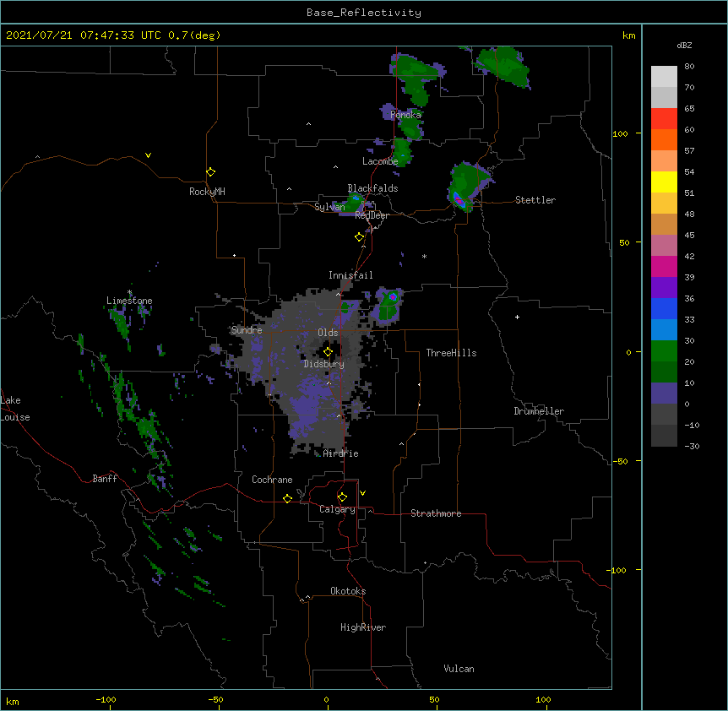This screenshot has height=711, width=728.
Task: Select the white 70-80 dBZ legend swatch
Action: (x=664, y=77)
